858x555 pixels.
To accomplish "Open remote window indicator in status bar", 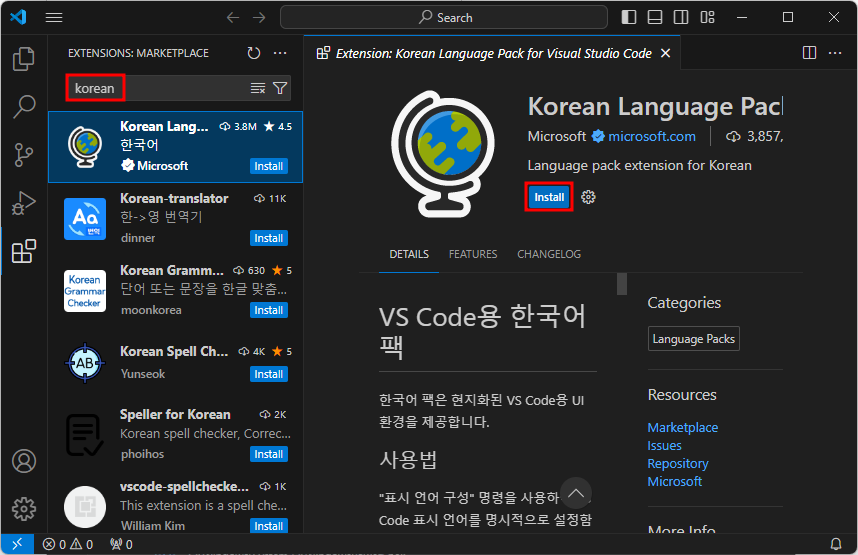I will pos(17,544).
